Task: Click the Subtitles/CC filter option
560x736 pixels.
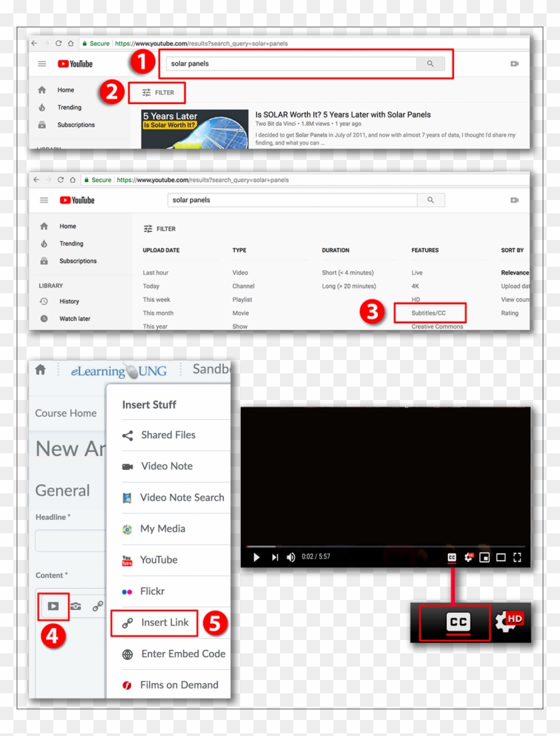Action: tap(427, 314)
